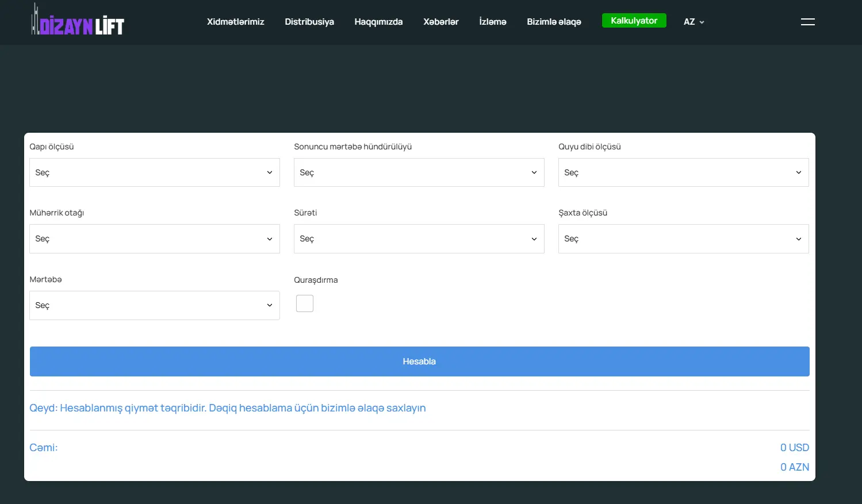Click the Dizayn Lift logo

78,22
